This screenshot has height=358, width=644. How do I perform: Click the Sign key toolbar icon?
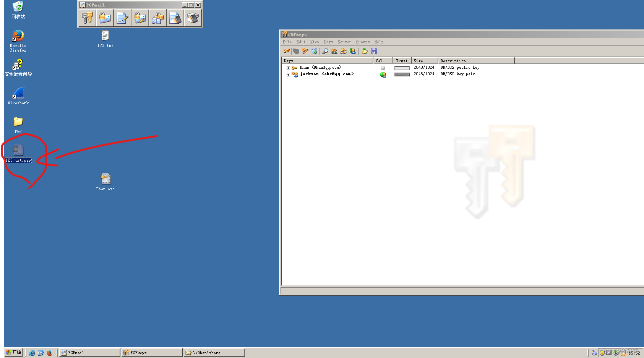(x=305, y=51)
